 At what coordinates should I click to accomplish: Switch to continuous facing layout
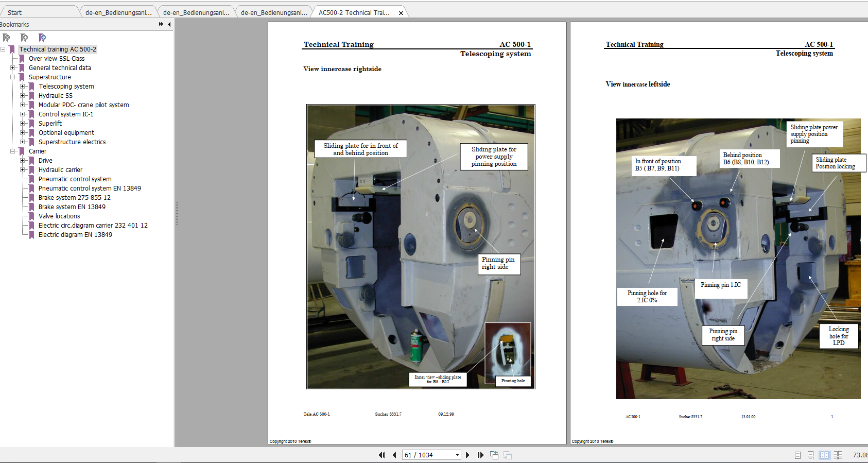838,455
